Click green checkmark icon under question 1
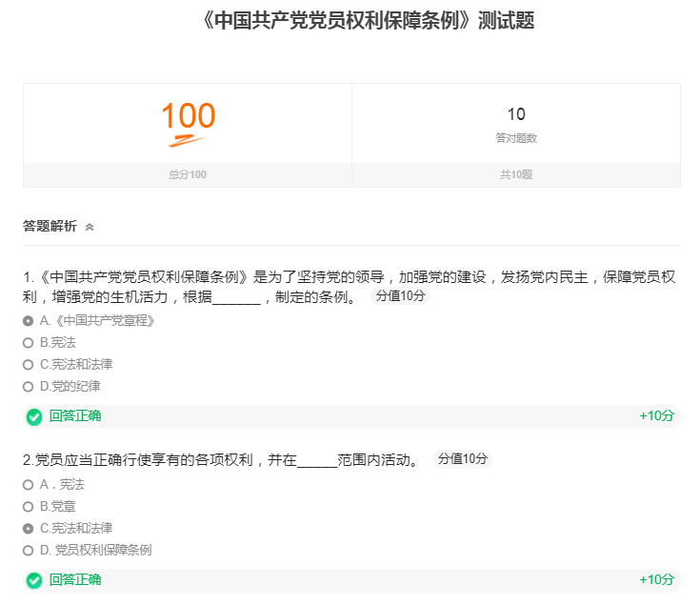Viewport: 700px width, 605px height. point(34,416)
